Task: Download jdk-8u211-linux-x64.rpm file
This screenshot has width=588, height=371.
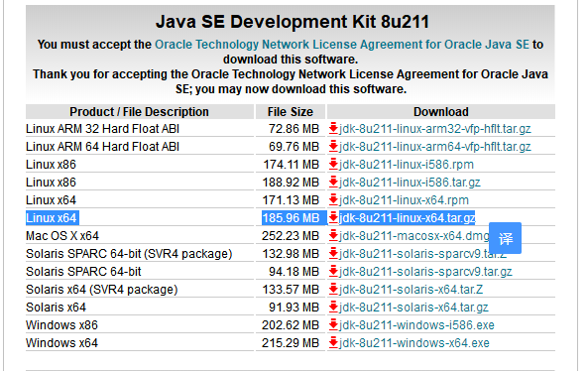Action: pyautogui.click(x=404, y=200)
